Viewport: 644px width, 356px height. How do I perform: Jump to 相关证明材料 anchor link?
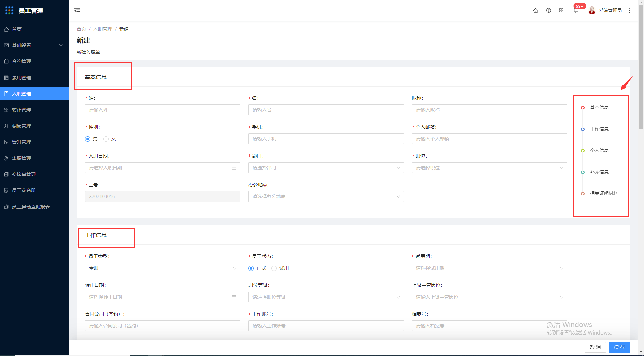[604, 193]
